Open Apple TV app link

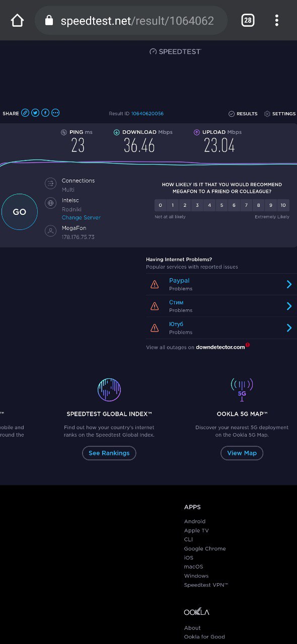click(196, 530)
